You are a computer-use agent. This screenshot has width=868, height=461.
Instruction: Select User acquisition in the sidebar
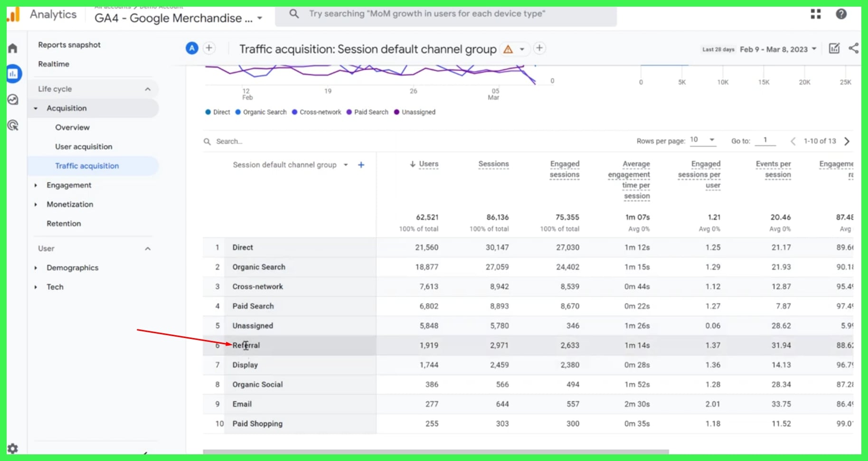84,146
